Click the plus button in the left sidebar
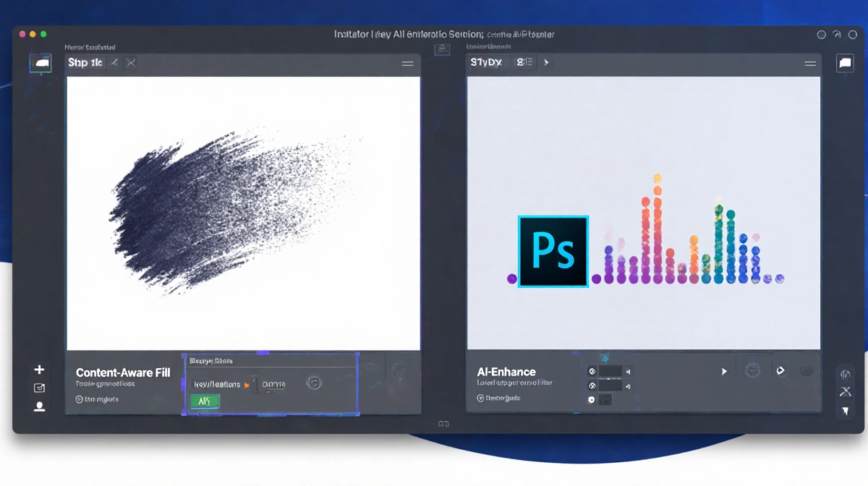The height and width of the screenshot is (486, 868). click(39, 369)
